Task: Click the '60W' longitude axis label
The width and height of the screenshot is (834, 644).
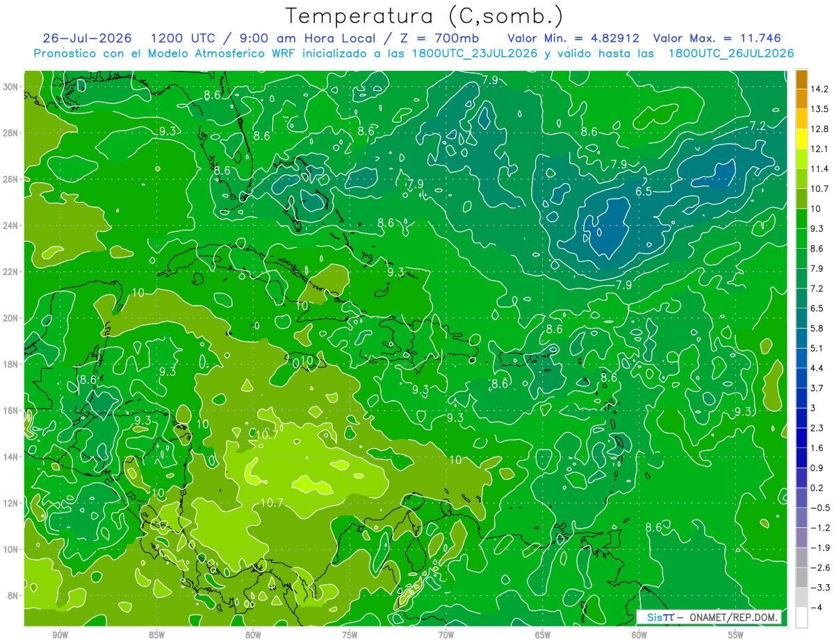Action: pyautogui.click(x=639, y=635)
